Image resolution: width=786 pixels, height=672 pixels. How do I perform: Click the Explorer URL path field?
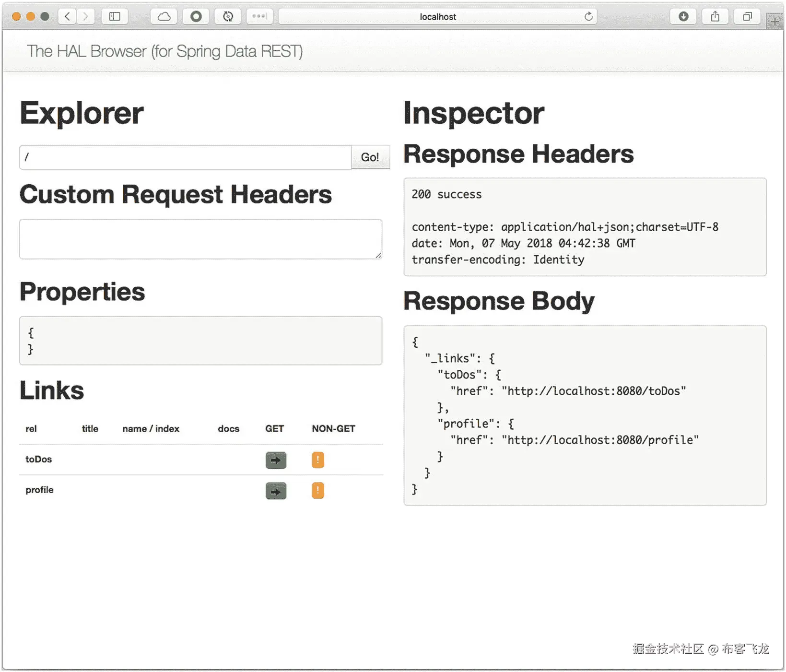point(186,157)
